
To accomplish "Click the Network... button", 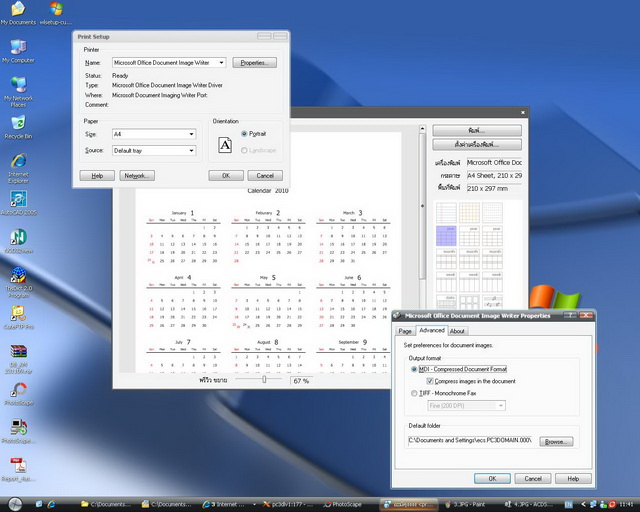I will coord(137,176).
